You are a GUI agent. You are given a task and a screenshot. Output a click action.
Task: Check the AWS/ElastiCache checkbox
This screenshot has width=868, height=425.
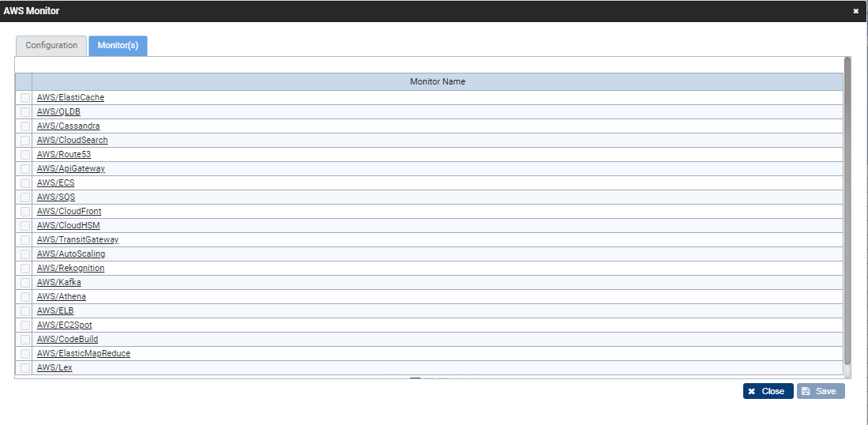coord(25,98)
